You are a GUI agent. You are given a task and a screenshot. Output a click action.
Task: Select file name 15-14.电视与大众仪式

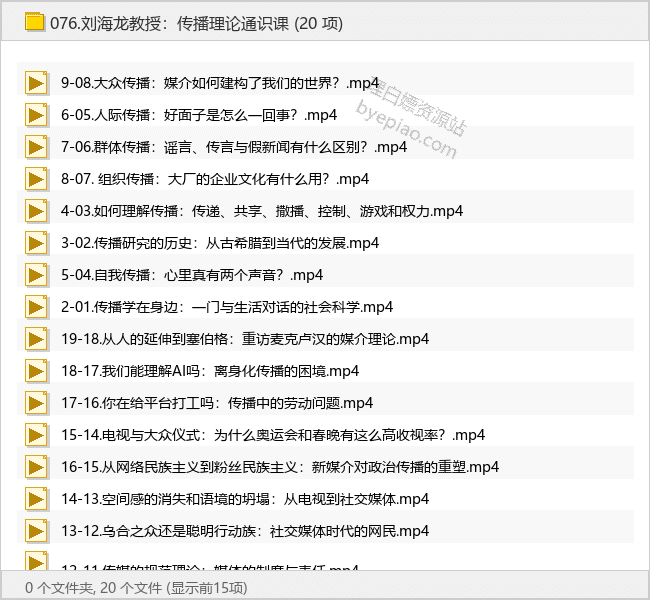(x=273, y=435)
